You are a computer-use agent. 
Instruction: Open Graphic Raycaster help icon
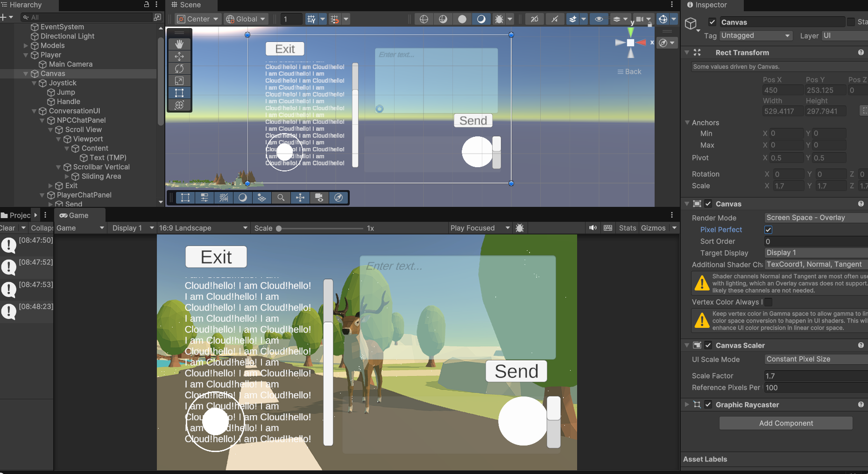(861, 404)
